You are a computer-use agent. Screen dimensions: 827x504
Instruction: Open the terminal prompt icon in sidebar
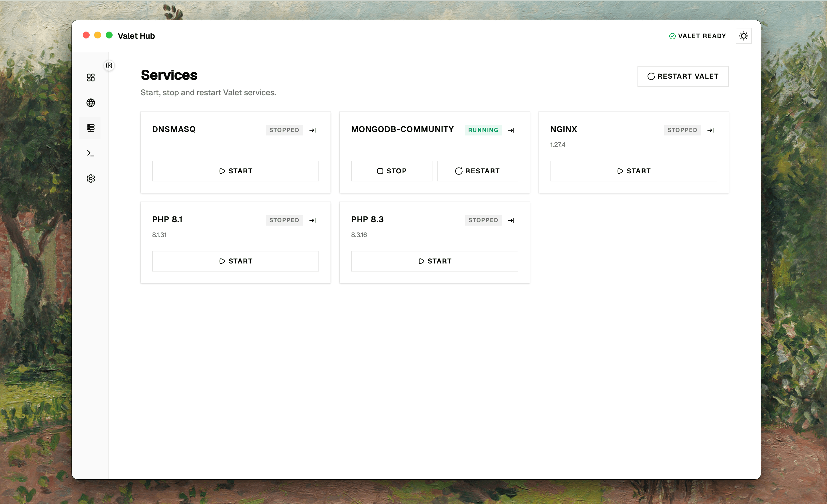pos(91,153)
